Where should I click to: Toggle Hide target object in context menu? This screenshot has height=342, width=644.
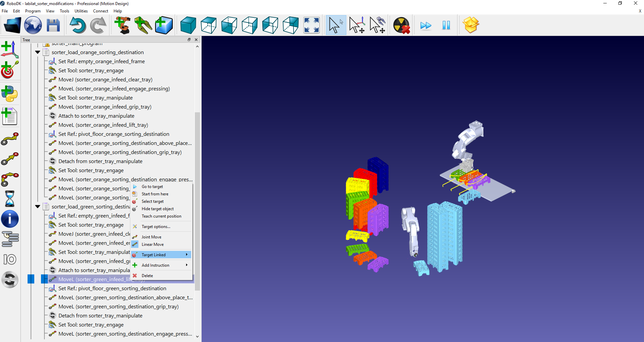pyautogui.click(x=158, y=209)
